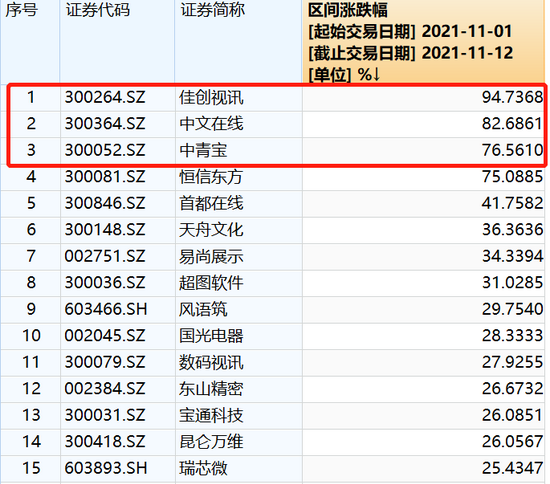Select the 恒信东方 name cell

pos(211,176)
